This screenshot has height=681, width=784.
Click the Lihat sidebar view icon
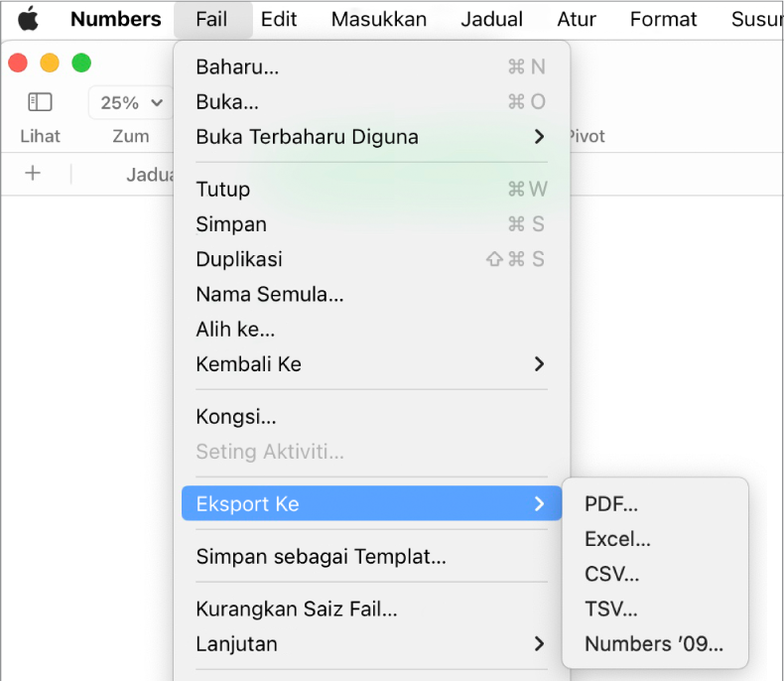coord(40,102)
